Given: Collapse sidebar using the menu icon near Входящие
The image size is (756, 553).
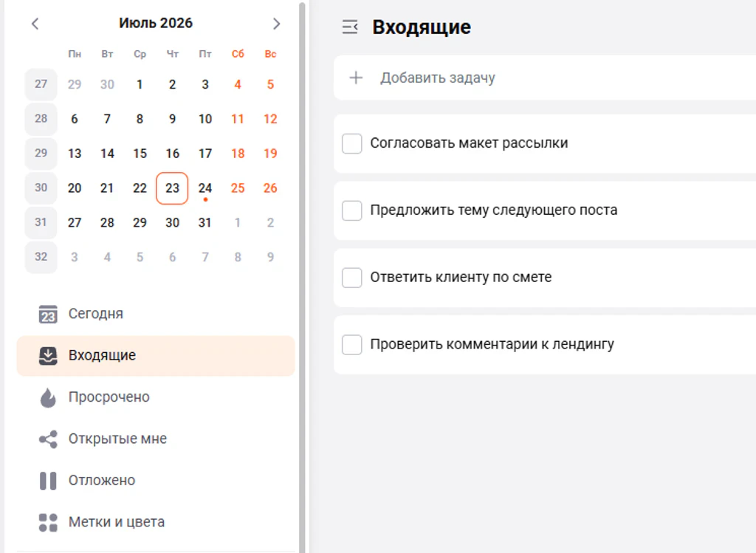Looking at the screenshot, I should (350, 27).
